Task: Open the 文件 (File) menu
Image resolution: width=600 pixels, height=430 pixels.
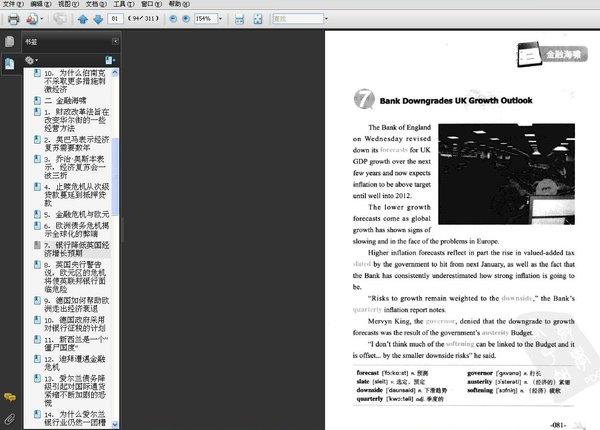Action: [13, 4]
